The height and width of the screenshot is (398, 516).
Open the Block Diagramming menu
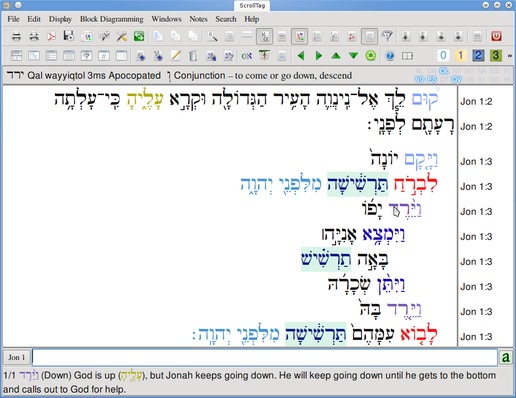pyautogui.click(x=112, y=19)
